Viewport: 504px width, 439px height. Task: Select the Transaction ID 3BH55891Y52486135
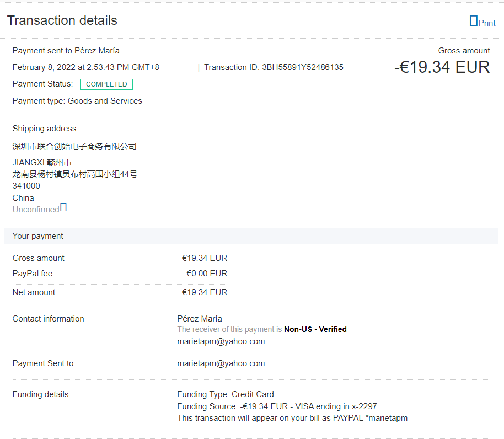pos(302,67)
